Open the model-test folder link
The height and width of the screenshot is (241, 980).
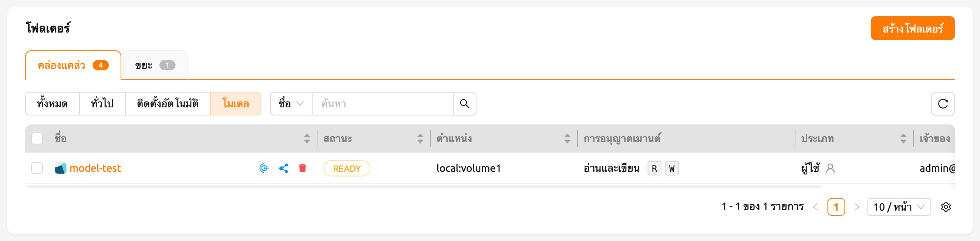point(95,168)
